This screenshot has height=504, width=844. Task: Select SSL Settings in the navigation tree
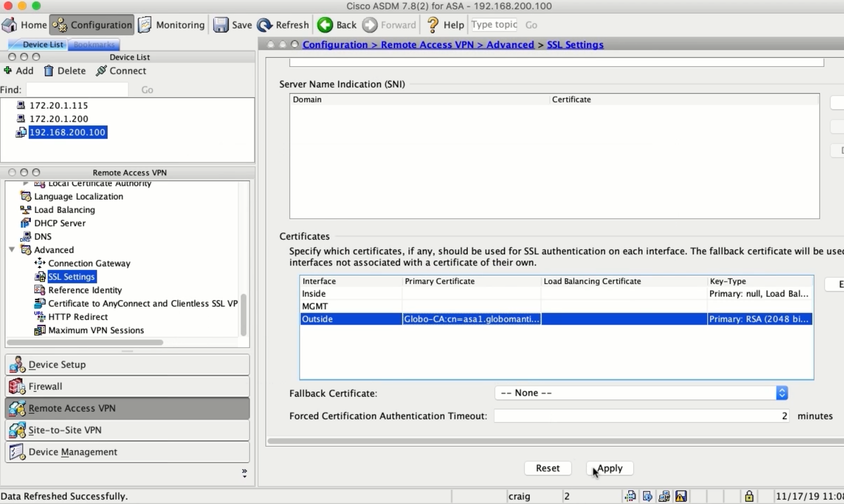click(x=72, y=277)
